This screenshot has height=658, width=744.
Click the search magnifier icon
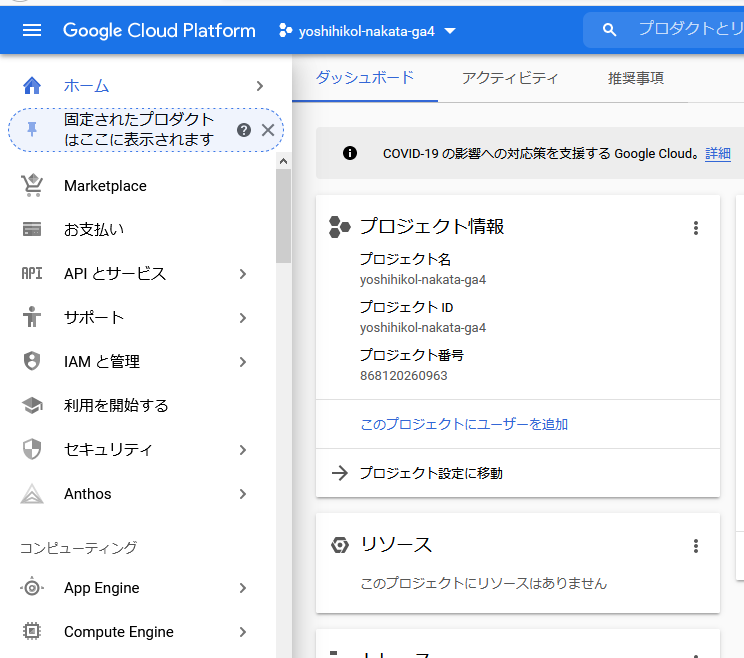[609, 30]
